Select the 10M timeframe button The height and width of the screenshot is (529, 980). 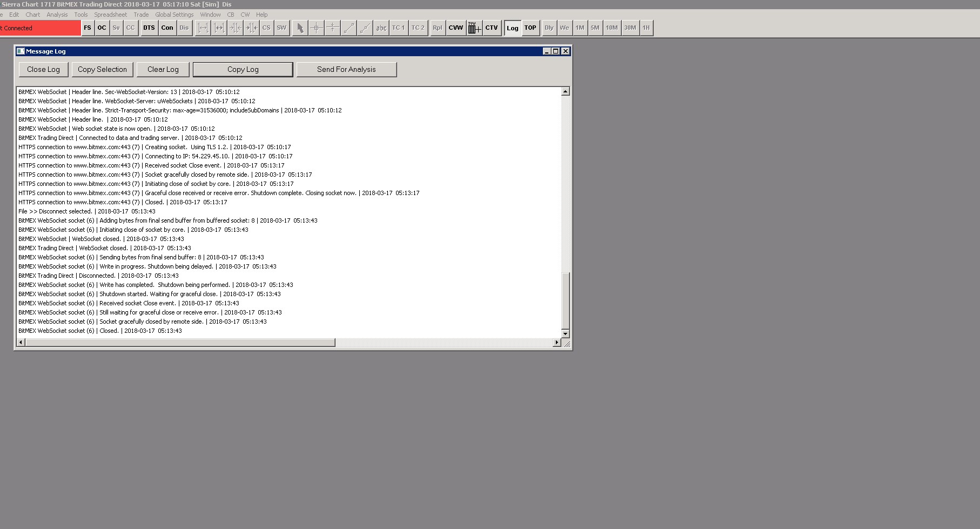[612, 28]
